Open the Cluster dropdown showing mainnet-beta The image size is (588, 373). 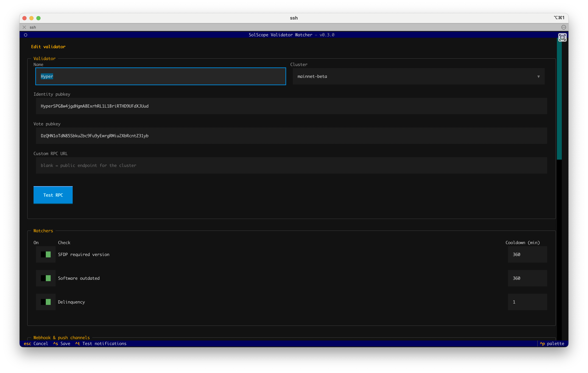point(419,76)
